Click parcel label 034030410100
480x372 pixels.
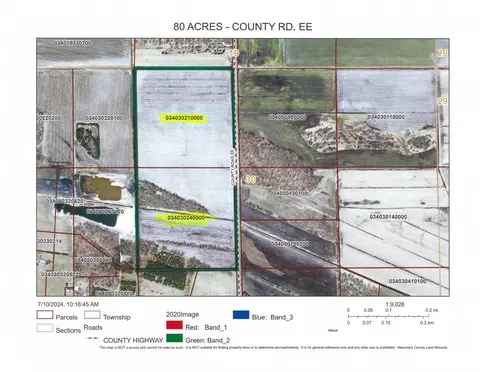[x=407, y=281]
